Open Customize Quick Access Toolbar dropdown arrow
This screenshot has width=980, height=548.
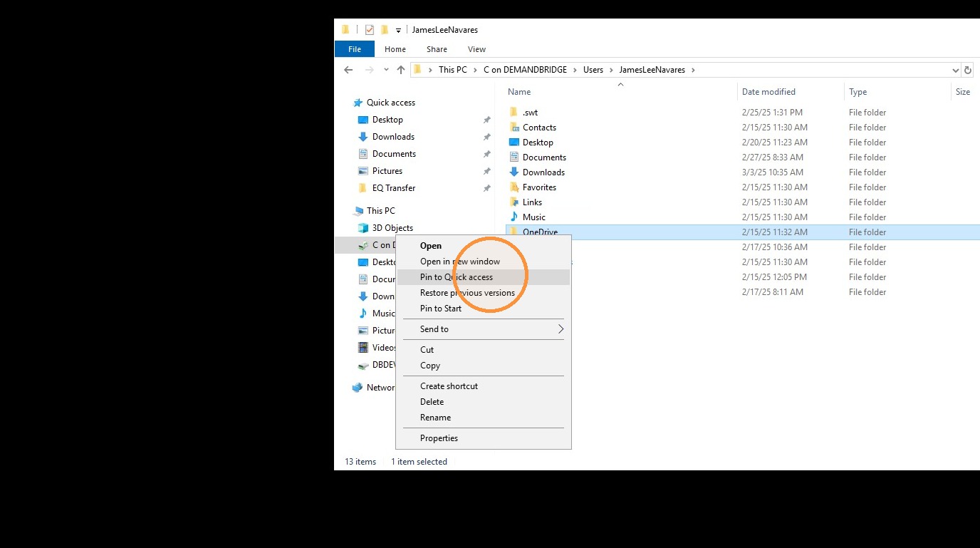pyautogui.click(x=398, y=31)
